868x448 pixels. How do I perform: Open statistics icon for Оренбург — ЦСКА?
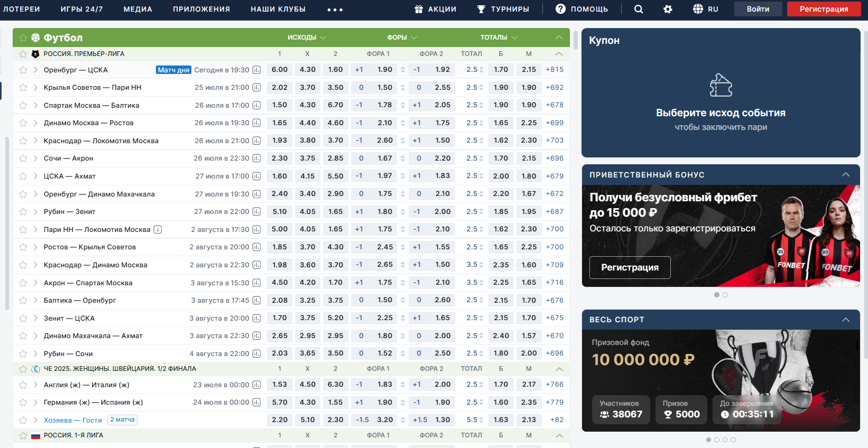256,70
